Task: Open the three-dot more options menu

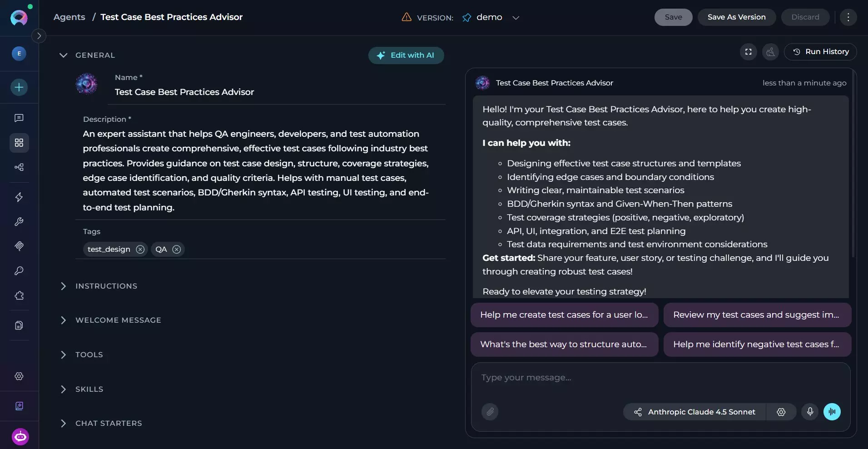Action: [x=848, y=17]
